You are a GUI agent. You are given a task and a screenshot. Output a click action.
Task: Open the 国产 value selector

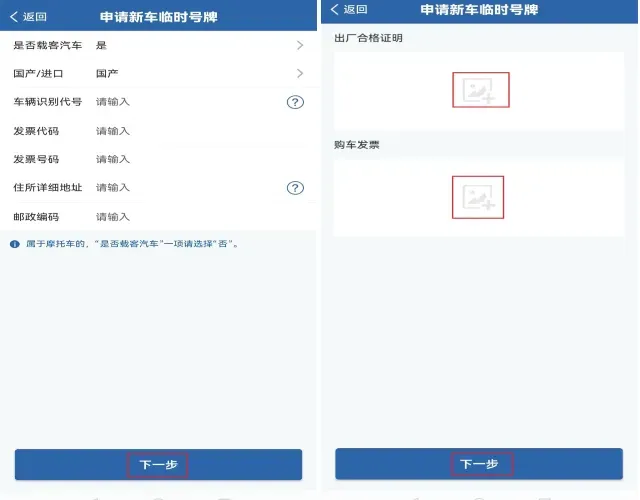point(107,73)
